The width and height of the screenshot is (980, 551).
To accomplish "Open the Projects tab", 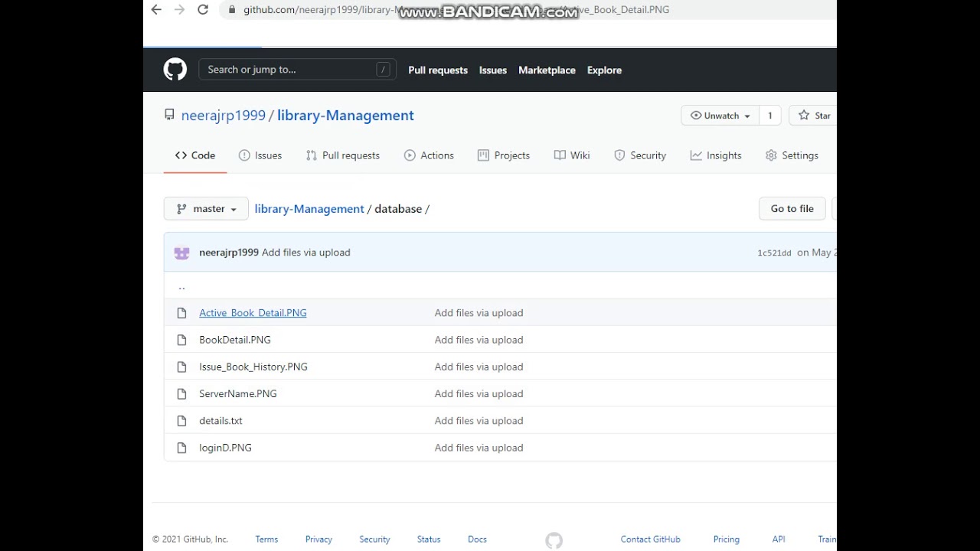I will click(504, 155).
